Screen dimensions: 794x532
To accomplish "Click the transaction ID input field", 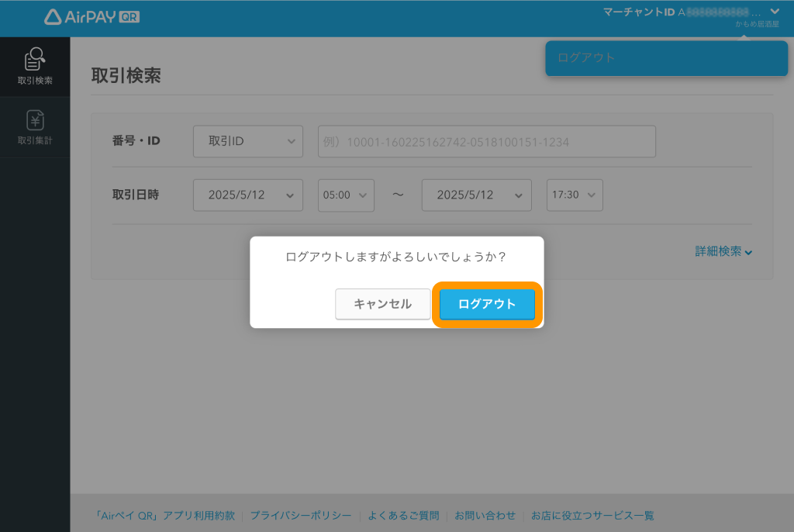I will tap(486, 141).
